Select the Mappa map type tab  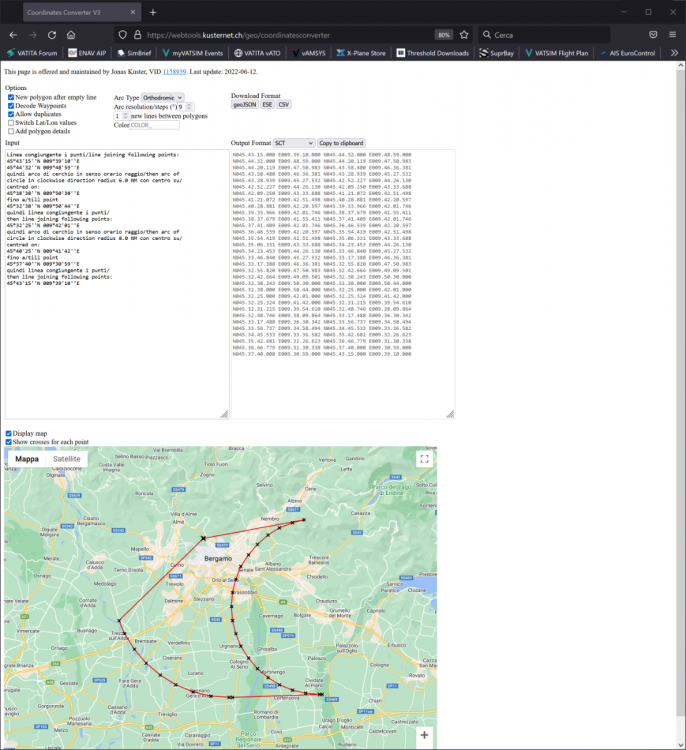(x=26, y=459)
